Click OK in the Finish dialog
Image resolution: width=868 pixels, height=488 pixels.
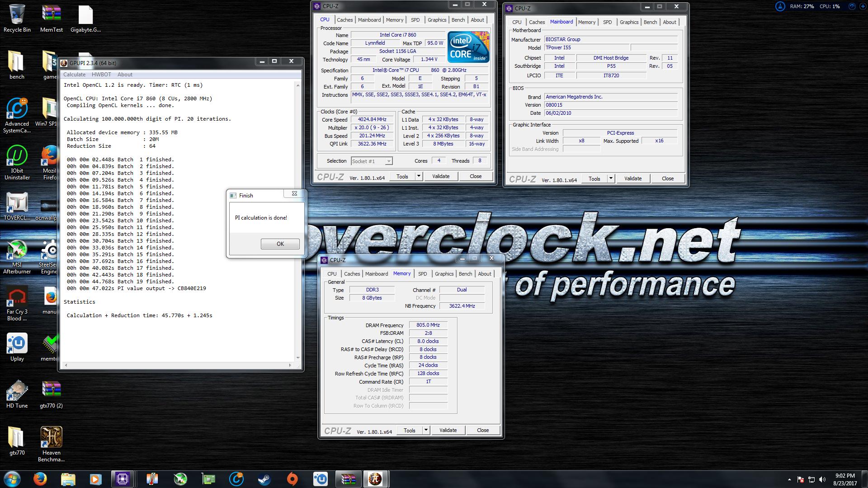tap(280, 244)
